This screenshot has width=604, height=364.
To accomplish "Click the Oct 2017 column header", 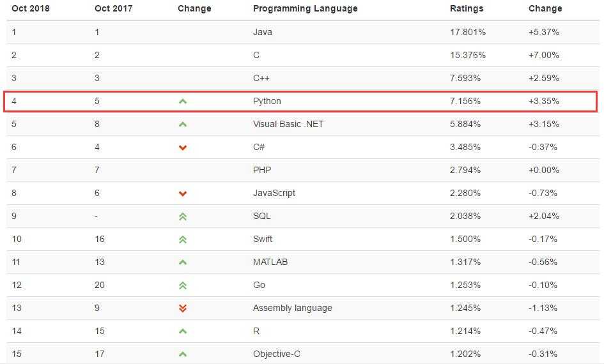I will (x=113, y=9).
